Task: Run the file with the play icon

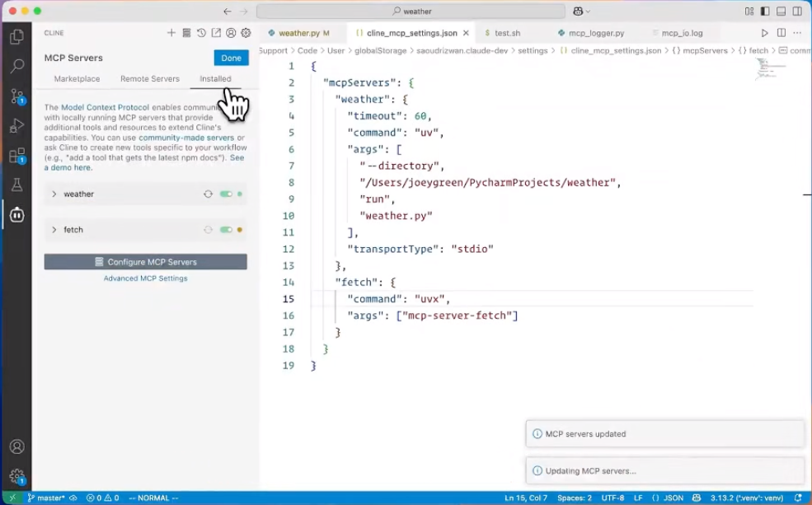Action: tap(764, 33)
